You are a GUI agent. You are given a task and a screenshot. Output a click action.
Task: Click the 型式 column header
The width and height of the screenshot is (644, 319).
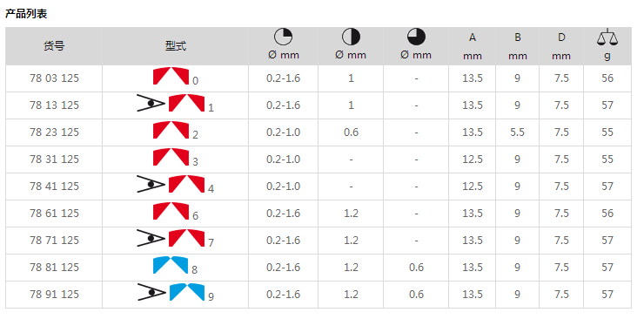pos(176,46)
